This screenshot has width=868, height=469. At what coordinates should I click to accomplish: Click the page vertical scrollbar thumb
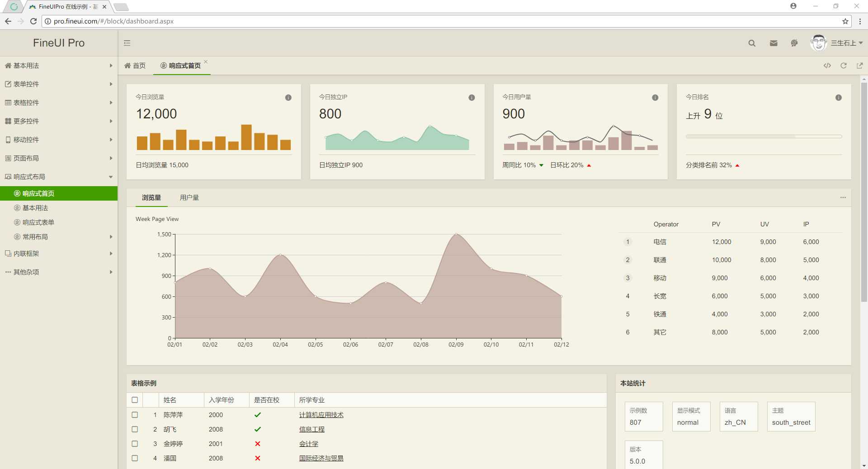(864, 192)
